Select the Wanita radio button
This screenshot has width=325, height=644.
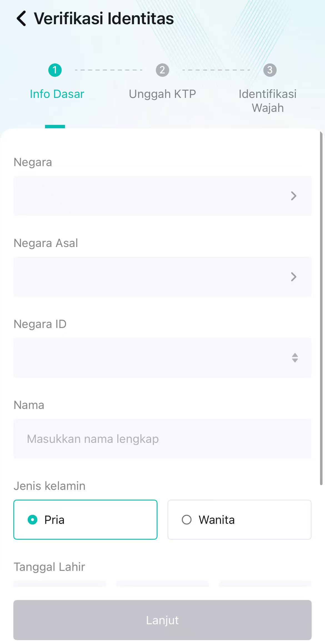pos(187,520)
